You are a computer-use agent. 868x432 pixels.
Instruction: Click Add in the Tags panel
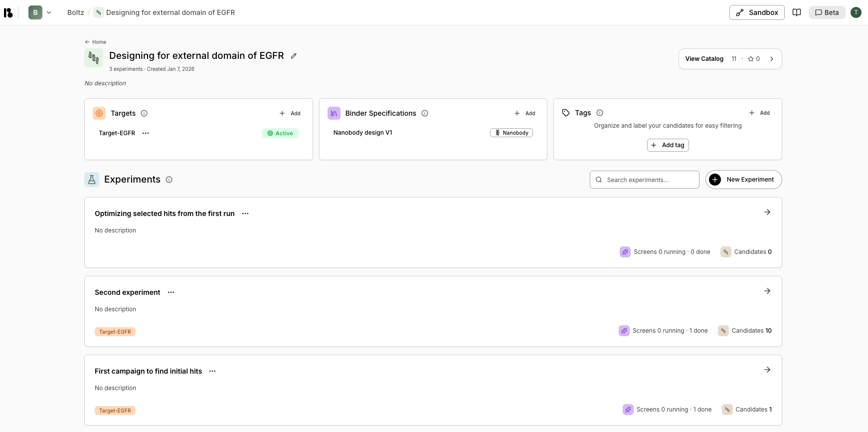pos(759,113)
